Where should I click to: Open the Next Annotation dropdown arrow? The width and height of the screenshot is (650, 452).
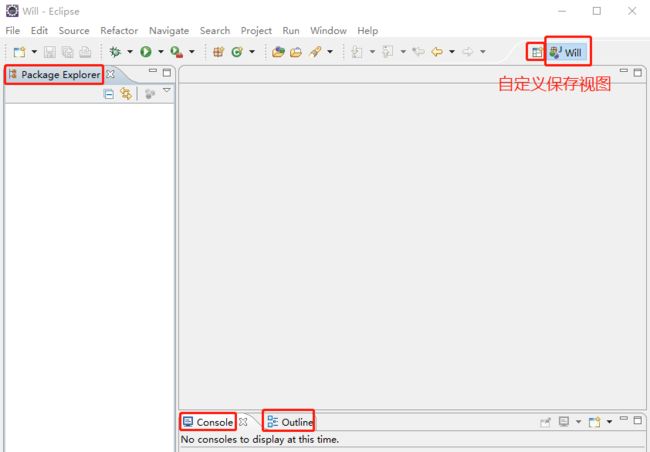coord(372,52)
